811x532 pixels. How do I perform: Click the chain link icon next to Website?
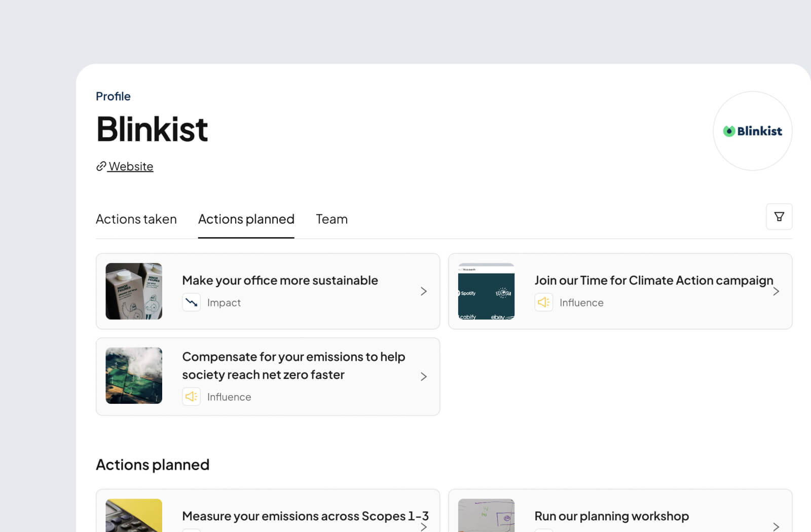click(x=100, y=166)
